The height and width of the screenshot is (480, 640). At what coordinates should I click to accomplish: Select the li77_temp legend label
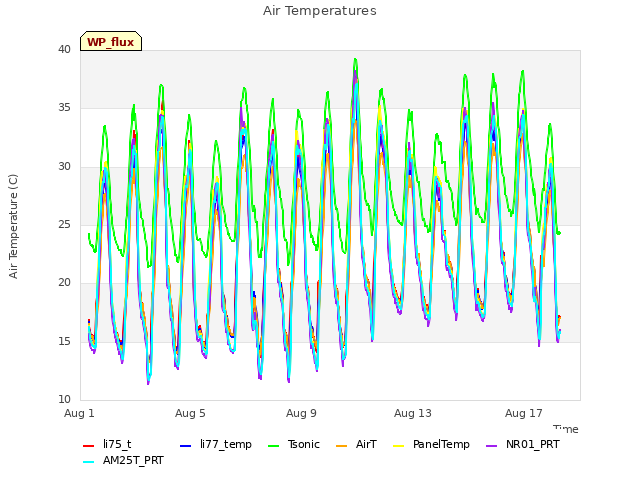click(x=226, y=445)
